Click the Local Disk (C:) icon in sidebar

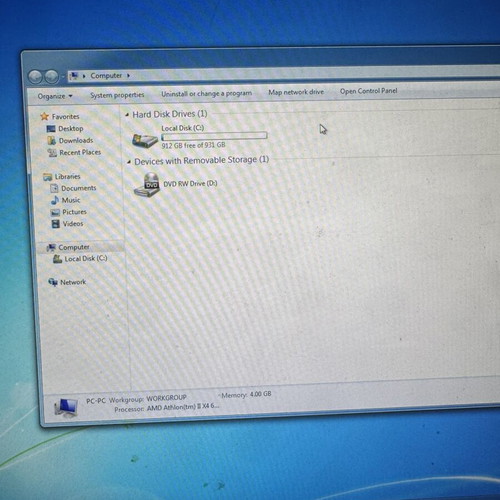58,259
